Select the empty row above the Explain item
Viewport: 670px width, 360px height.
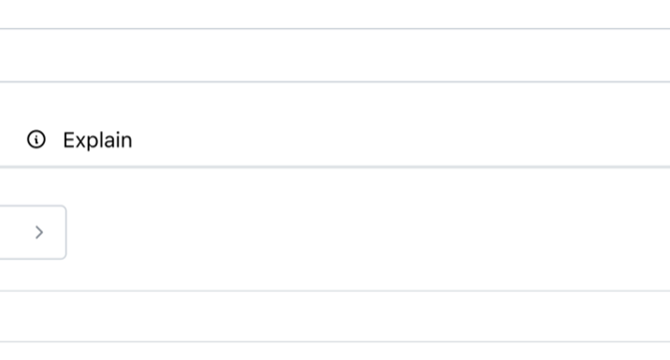click(x=335, y=55)
